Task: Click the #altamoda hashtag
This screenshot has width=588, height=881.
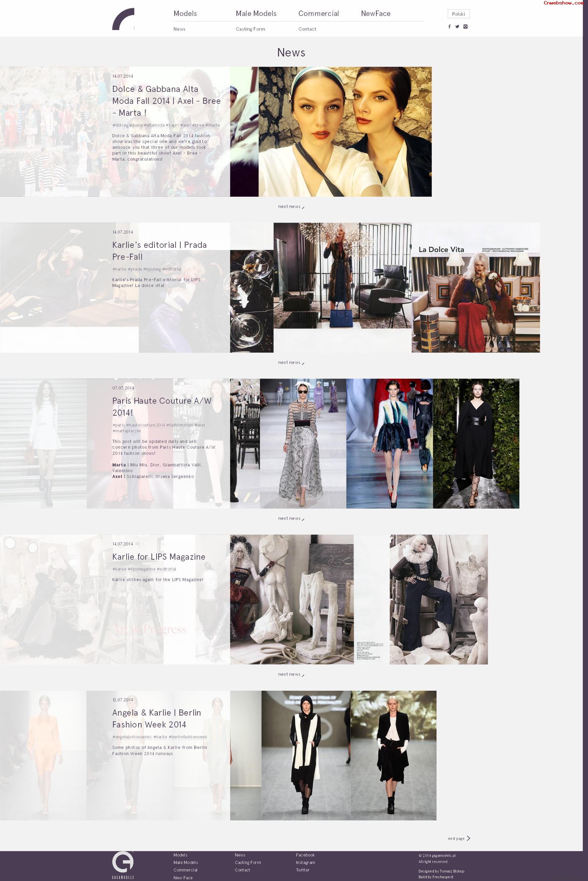Action: click(x=154, y=125)
